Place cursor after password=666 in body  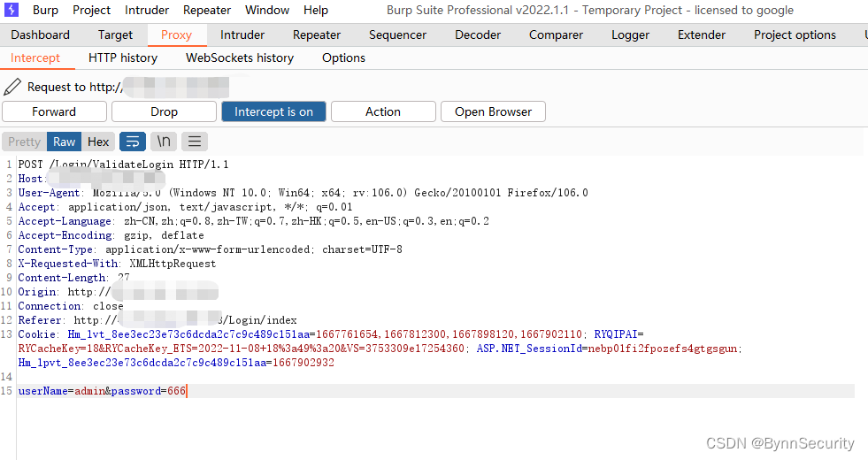coord(187,391)
